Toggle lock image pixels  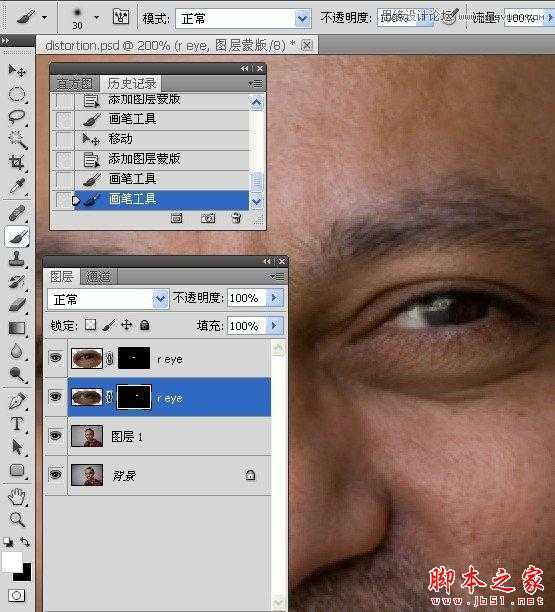tap(109, 325)
